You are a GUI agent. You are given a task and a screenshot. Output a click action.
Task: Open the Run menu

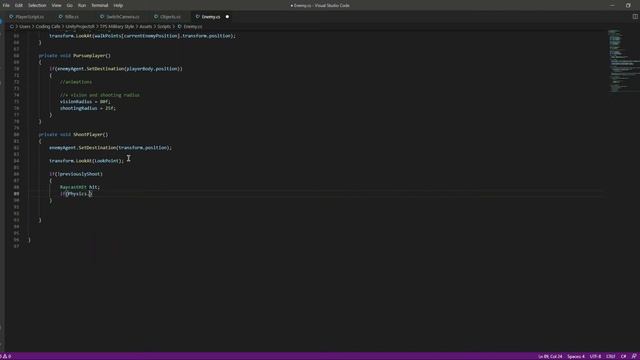tap(82, 5)
